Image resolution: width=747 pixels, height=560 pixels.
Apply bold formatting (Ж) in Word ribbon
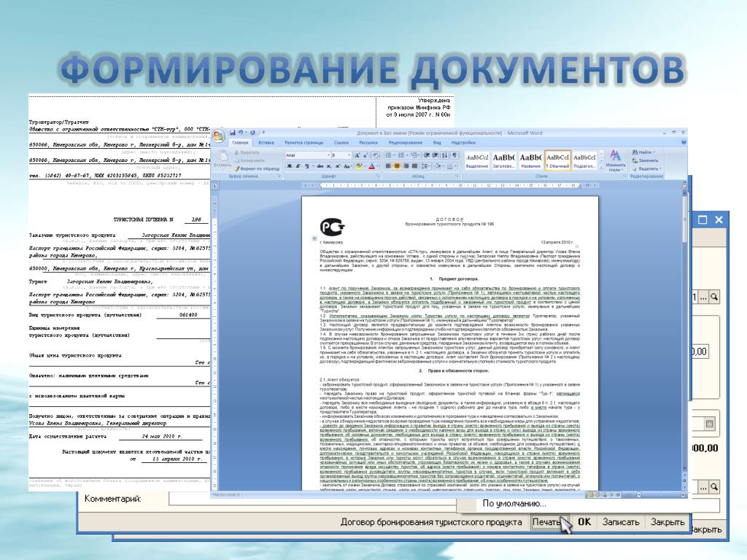(289, 166)
